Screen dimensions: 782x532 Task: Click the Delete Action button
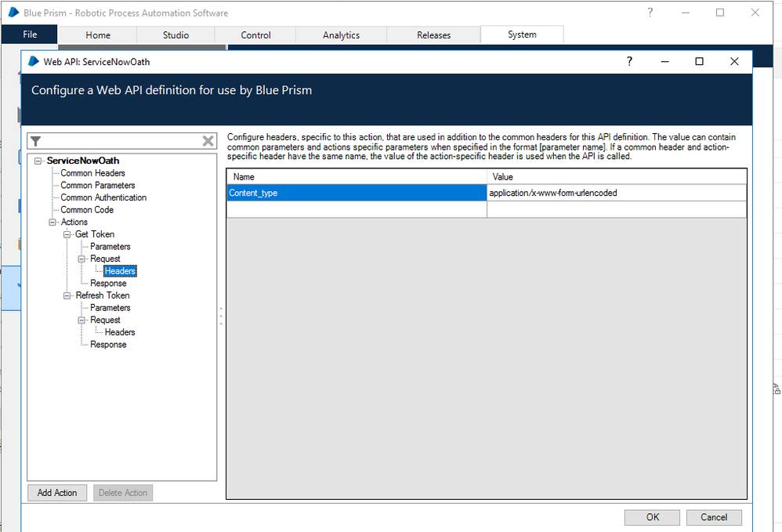(123, 493)
